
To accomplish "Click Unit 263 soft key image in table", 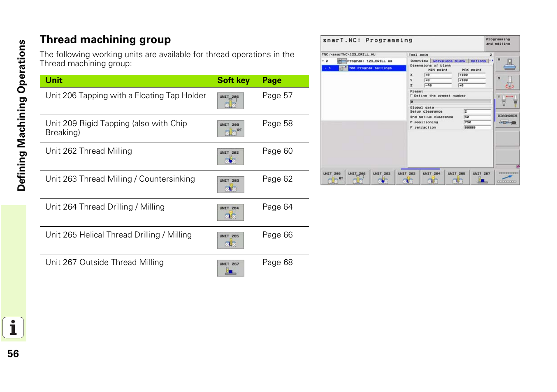I will [230, 184].
